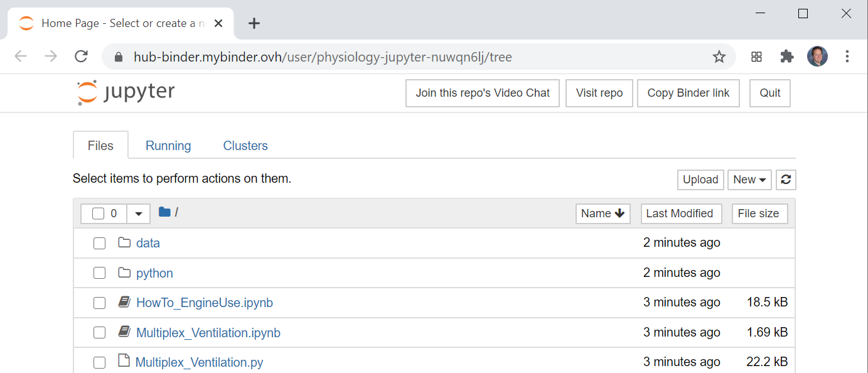Refresh the notebook file list
This screenshot has height=373, width=868.
click(786, 180)
